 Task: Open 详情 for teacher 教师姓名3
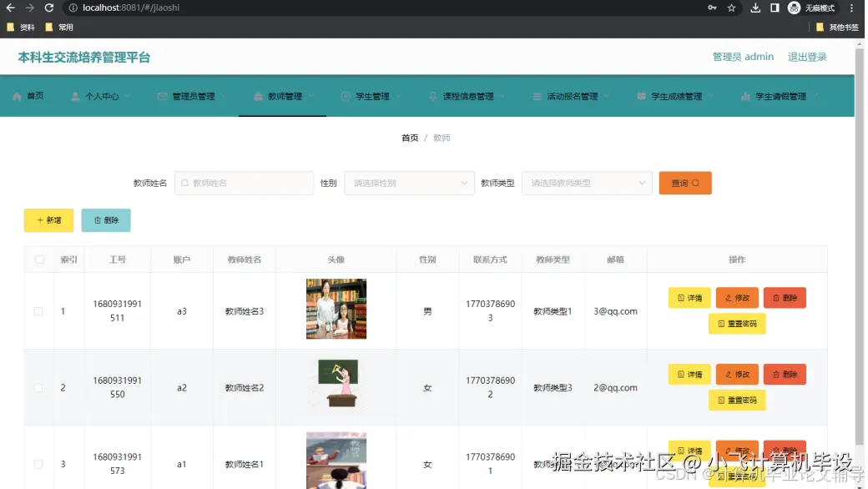688,297
